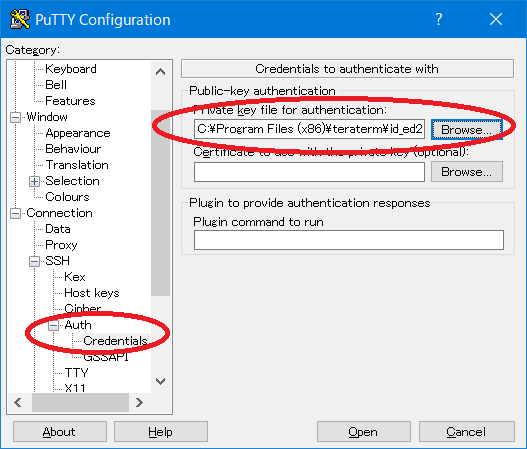Viewport: 527px width, 449px height.
Task: Click horizontal scroll left arrow
Action: pos(18,402)
